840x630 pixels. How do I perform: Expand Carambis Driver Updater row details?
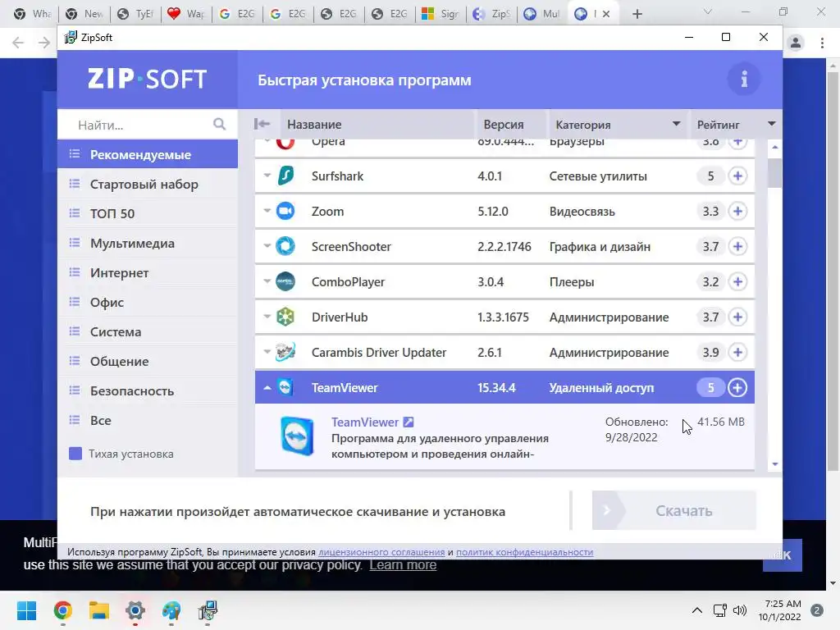(x=267, y=352)
